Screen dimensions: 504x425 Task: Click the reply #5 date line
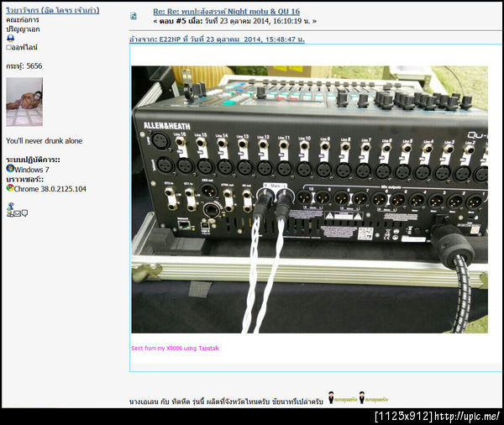pos(235,21)
